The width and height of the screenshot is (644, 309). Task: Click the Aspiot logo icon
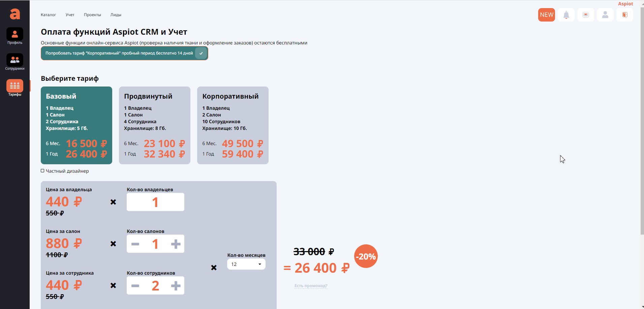pos(15,14)
